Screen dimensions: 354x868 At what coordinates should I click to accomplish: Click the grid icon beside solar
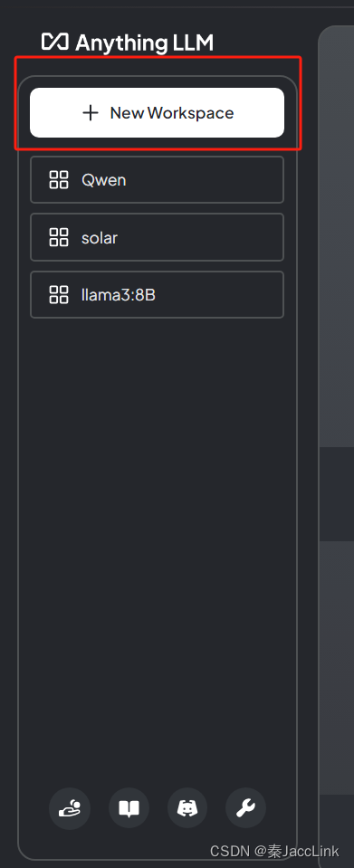[x=59, y=237]
